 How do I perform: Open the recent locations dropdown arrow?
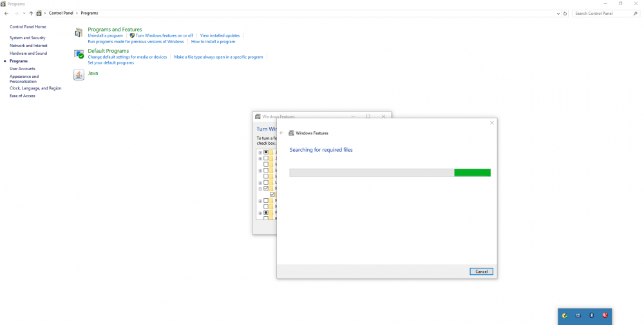click(24, 13)
